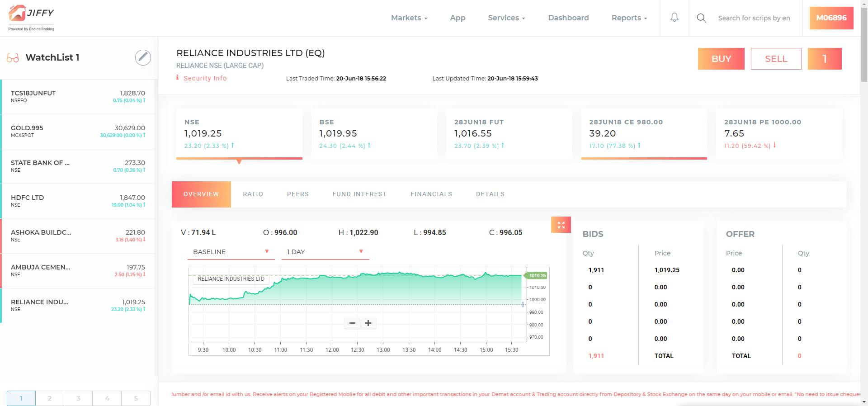Expand the 1 DAY interval dropdown

pyautogui.click(x=325, y=252)
